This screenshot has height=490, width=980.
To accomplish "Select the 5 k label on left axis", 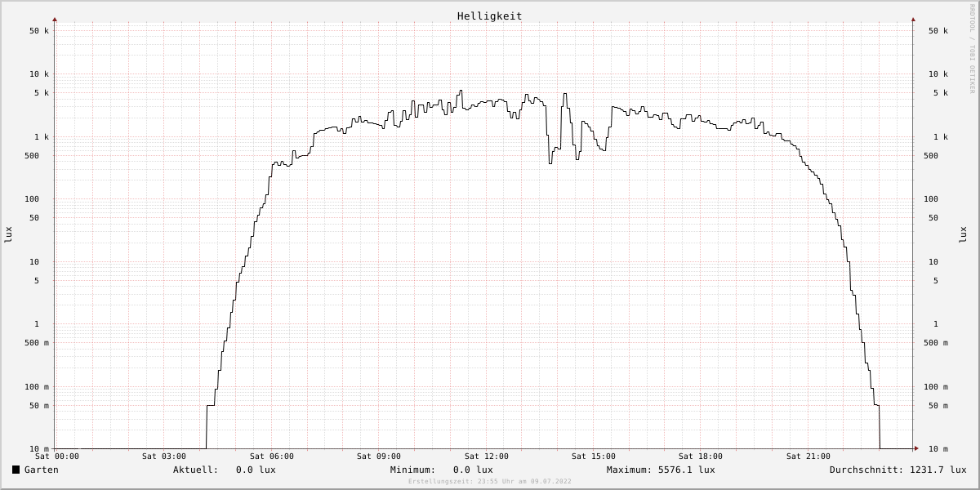I will tap(42, 93).
